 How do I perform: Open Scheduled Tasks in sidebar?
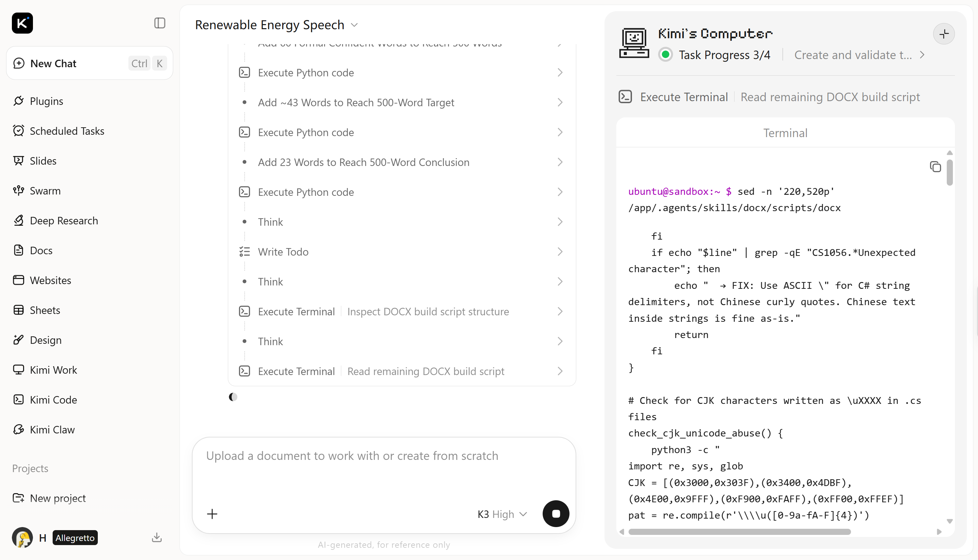click(90, 131)
